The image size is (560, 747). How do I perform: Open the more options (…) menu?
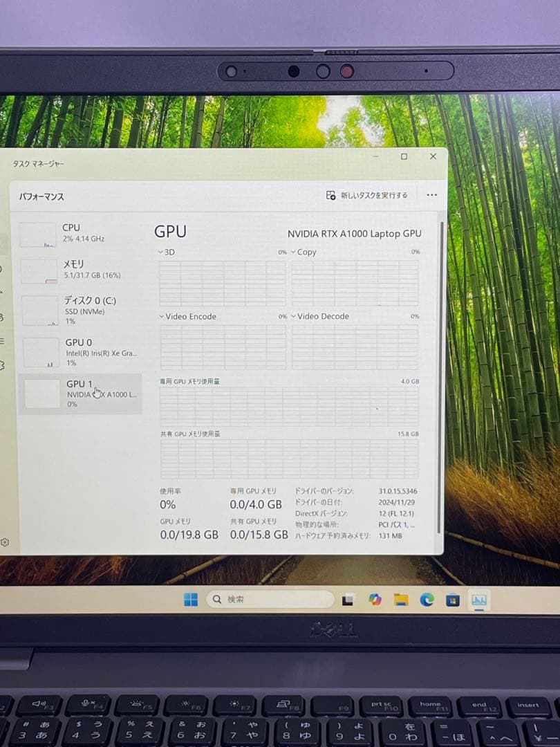pos(432,195)
